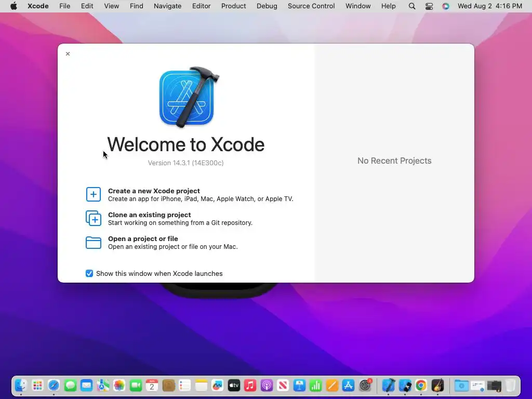Open Spotlight search in menu bar

(x=412, y=6)
